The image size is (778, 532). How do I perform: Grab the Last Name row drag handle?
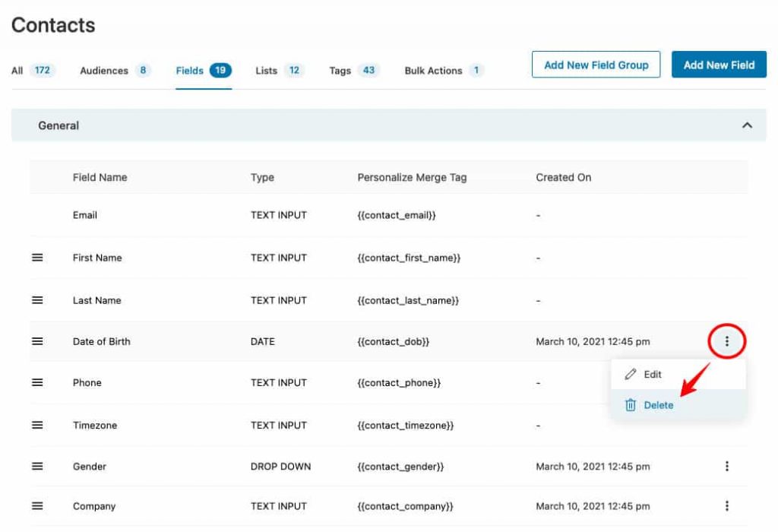[x=37, y=300]
